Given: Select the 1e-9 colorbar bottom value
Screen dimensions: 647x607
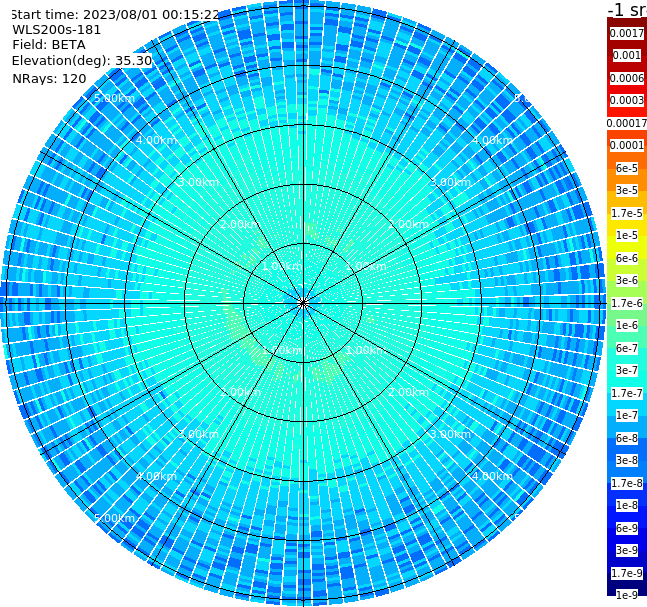Looking at the screenshot, I should [627, 595].
